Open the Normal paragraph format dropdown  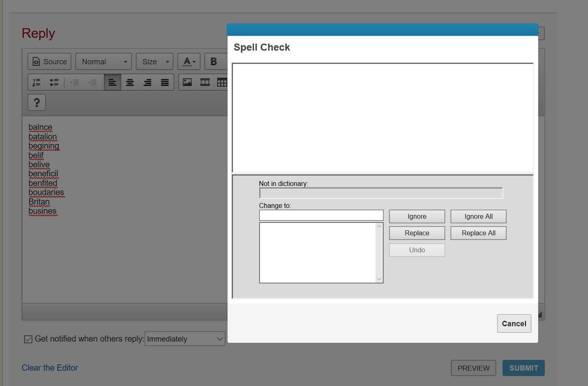click(x=103, y=61)
